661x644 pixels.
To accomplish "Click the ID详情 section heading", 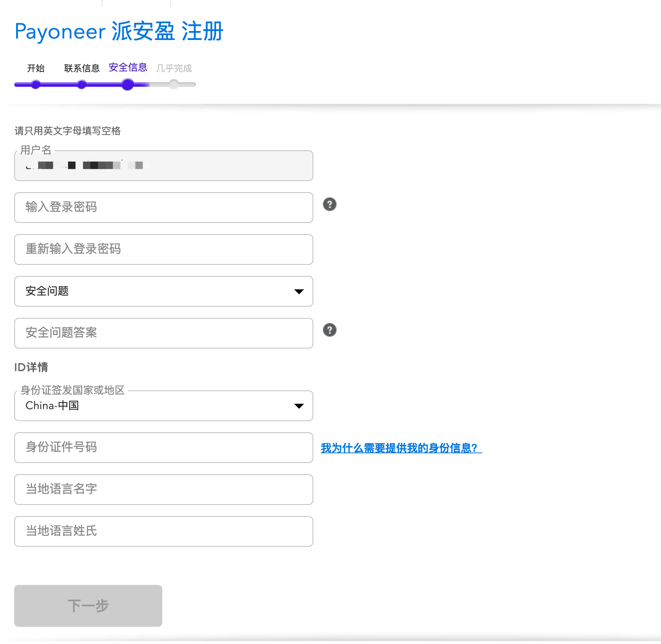I will 31,367.
